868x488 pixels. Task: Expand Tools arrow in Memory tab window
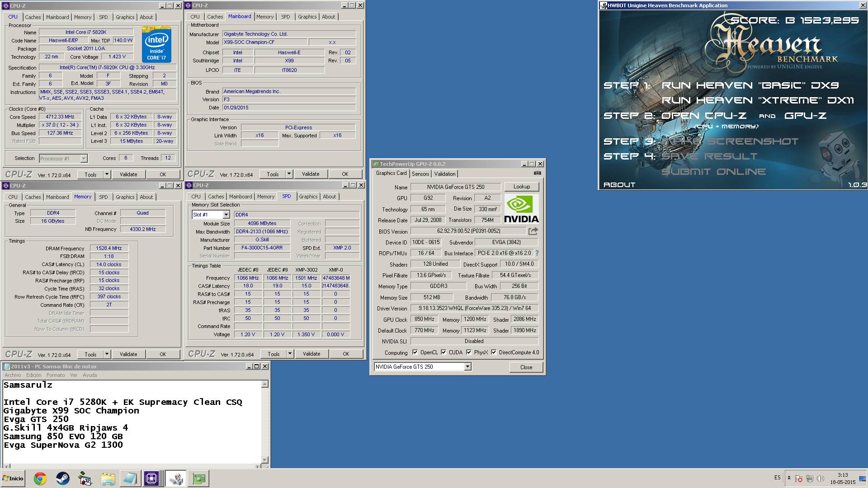[107, 354]
